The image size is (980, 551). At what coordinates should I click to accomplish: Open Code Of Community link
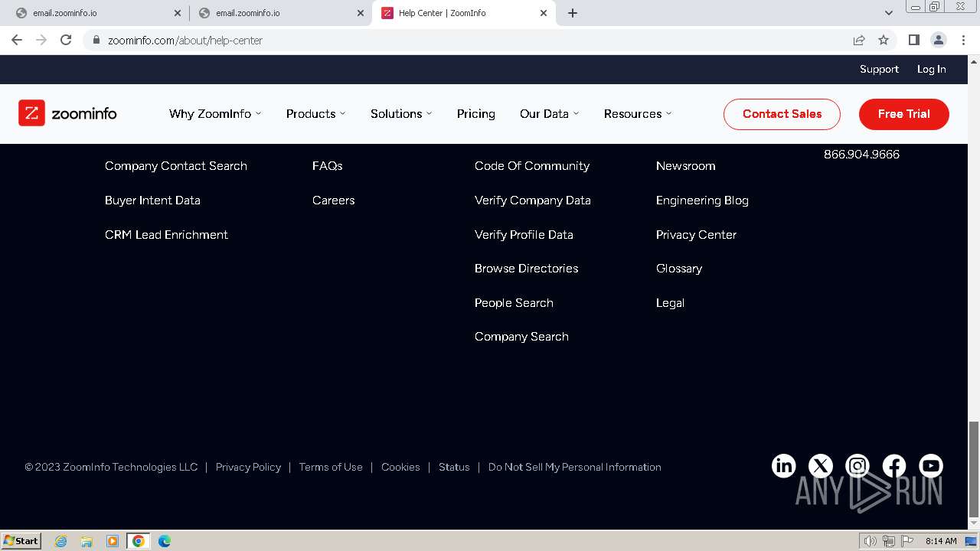click(532, 166)
